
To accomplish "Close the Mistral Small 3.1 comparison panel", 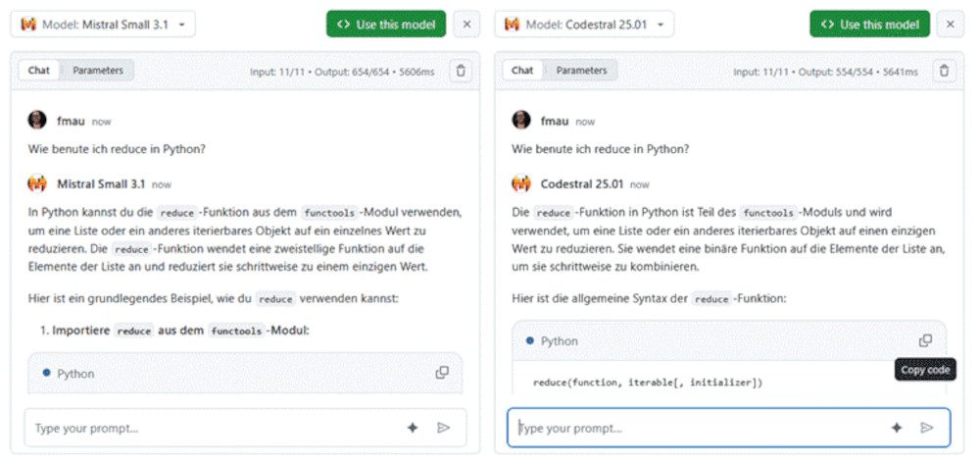I will tap(466, 25).
